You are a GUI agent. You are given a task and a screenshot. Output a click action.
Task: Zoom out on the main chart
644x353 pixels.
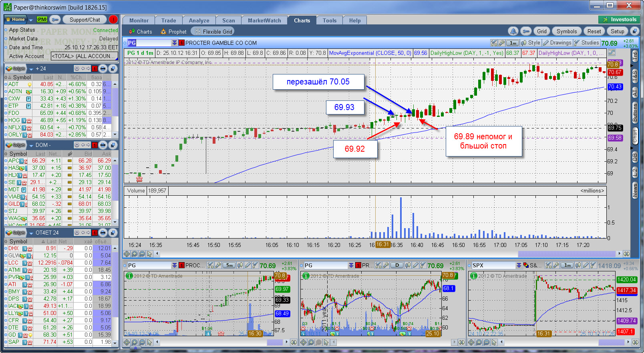(142, 254)
